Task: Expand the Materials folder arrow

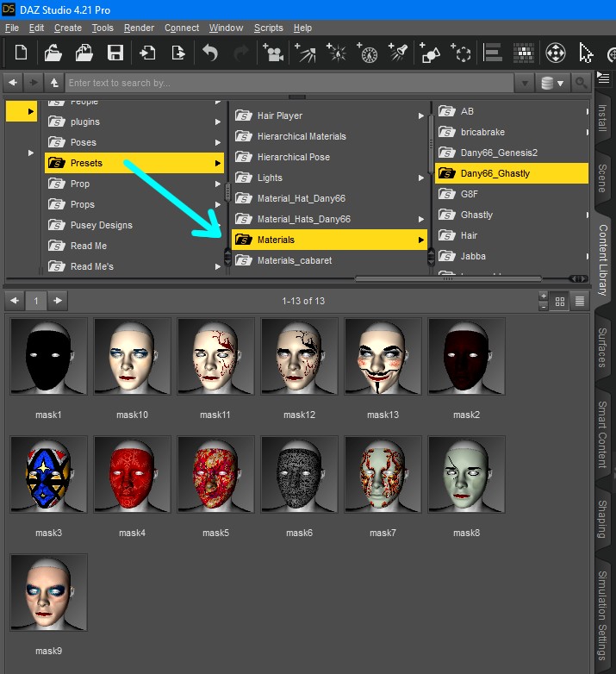Action: [x=421, y=240]
